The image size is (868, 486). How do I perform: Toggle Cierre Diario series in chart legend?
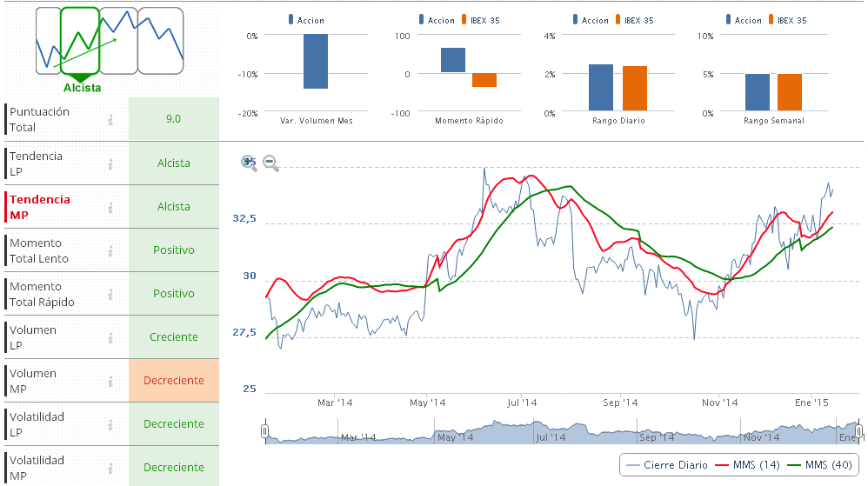[x=666, y=465]
